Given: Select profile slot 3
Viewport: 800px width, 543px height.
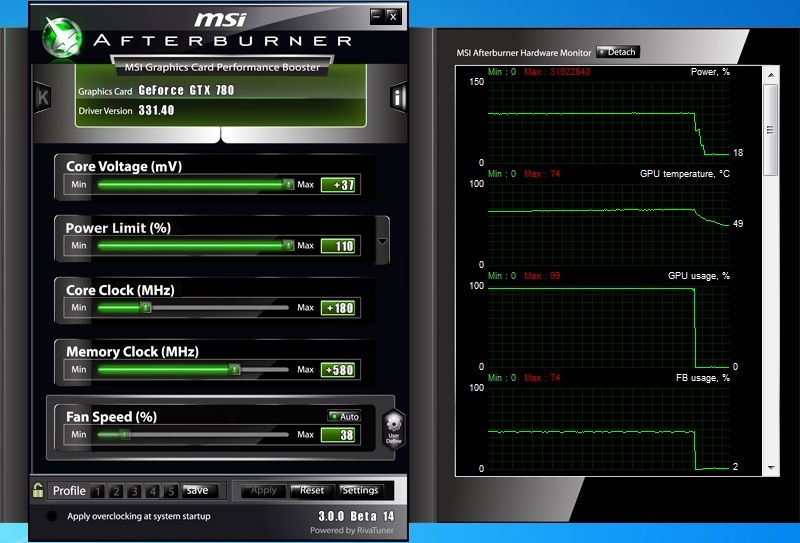Looking at the screenshot, I should (x=134, y=491).
